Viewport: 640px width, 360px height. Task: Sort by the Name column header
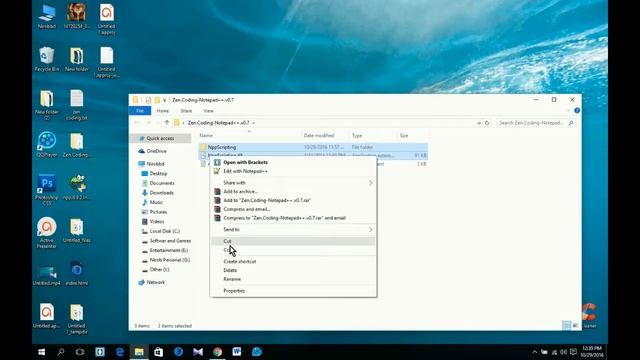coord(206,136)
